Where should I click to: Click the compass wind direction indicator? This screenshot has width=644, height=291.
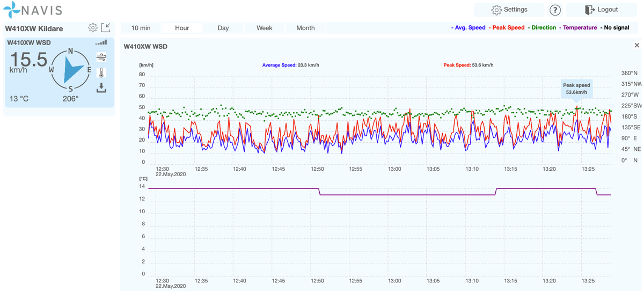71,70
